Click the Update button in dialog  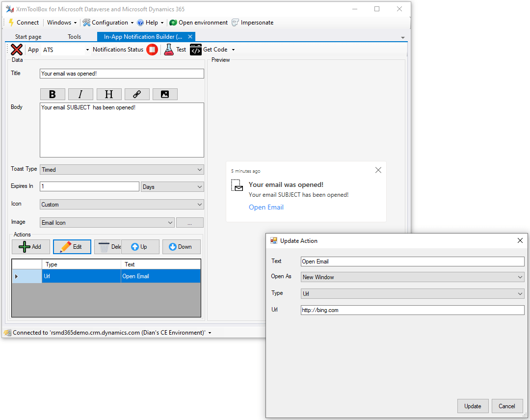click(473, 406)
